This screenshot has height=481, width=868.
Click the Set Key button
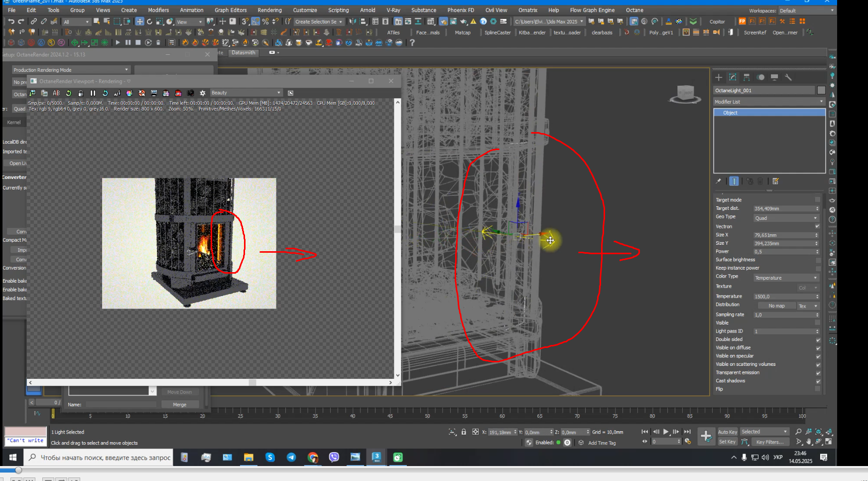(x=727, y=442)
